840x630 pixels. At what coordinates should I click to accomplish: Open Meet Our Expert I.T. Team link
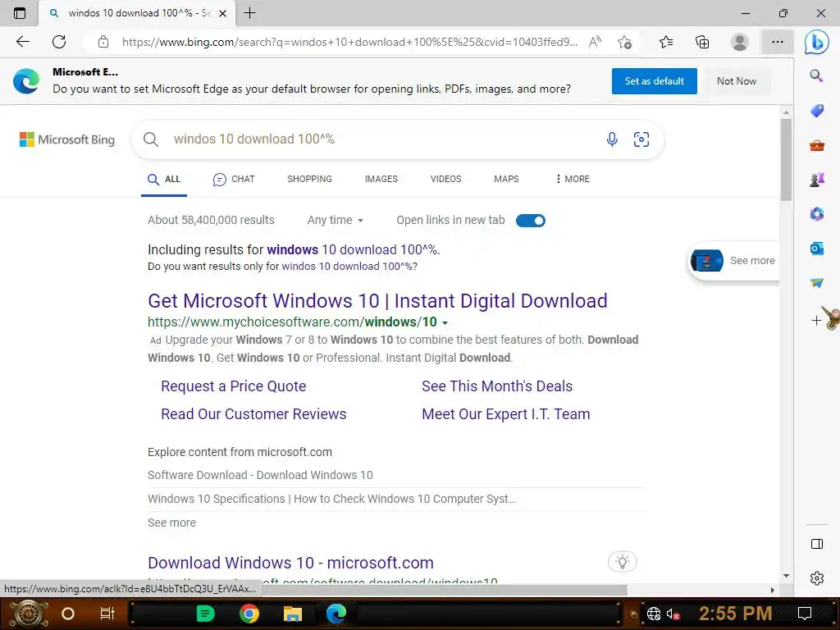click(505, 414)
